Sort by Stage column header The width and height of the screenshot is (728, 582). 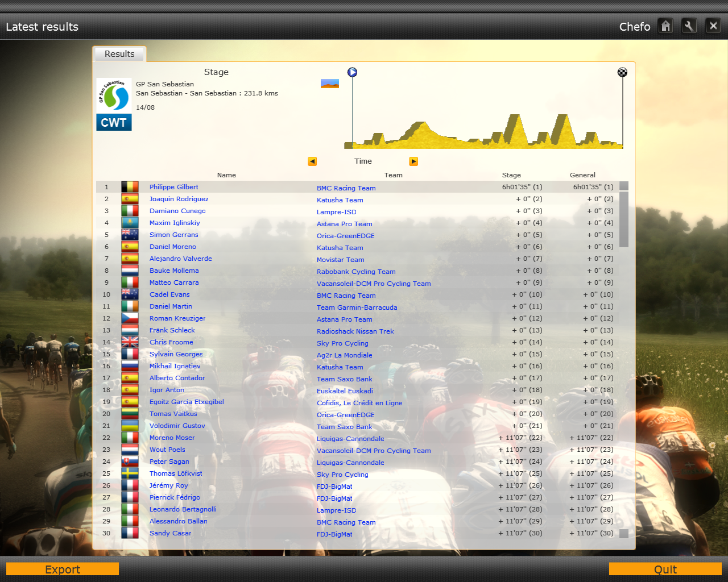pos(511,175)
